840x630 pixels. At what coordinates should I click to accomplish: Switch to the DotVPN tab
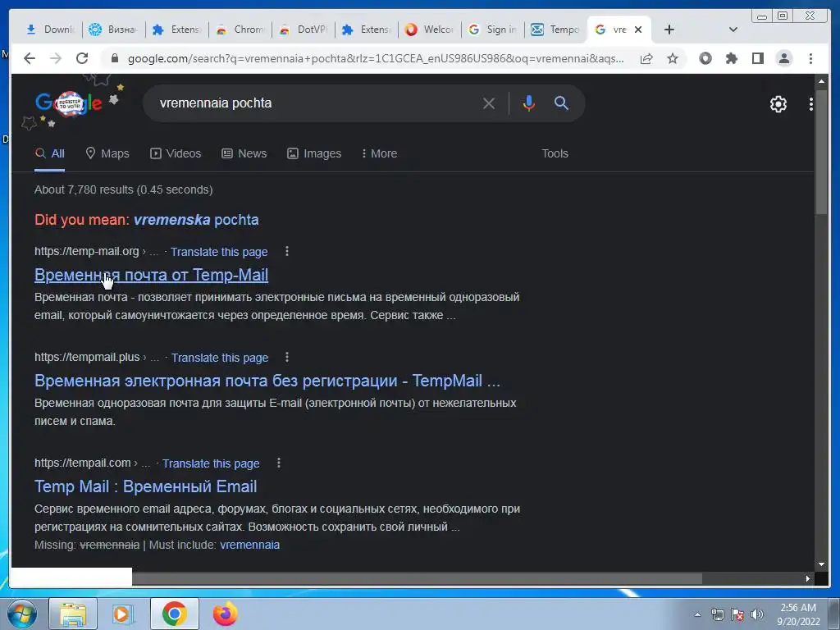304,30
